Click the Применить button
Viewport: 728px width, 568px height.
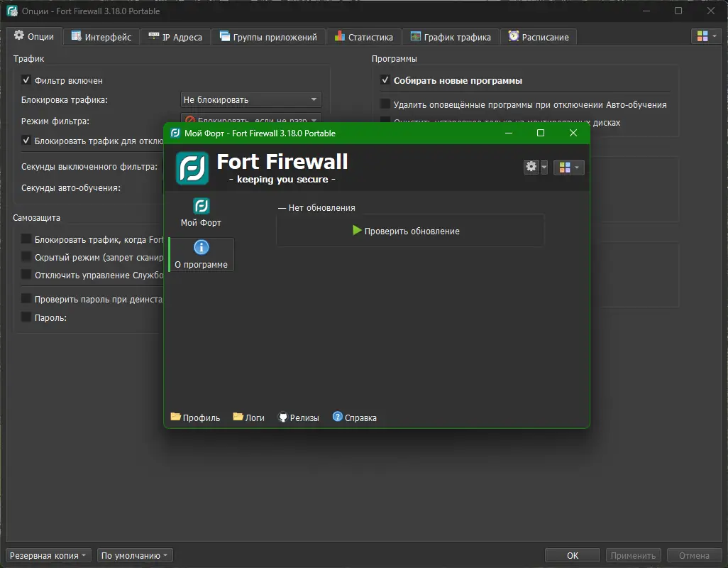pyautogui.click(x=633, y=555)
